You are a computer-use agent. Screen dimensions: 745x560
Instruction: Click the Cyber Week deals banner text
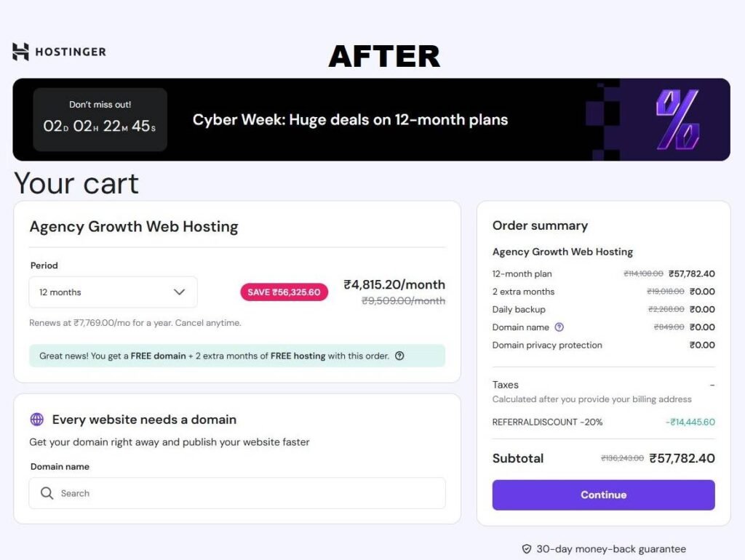[350, 120]
